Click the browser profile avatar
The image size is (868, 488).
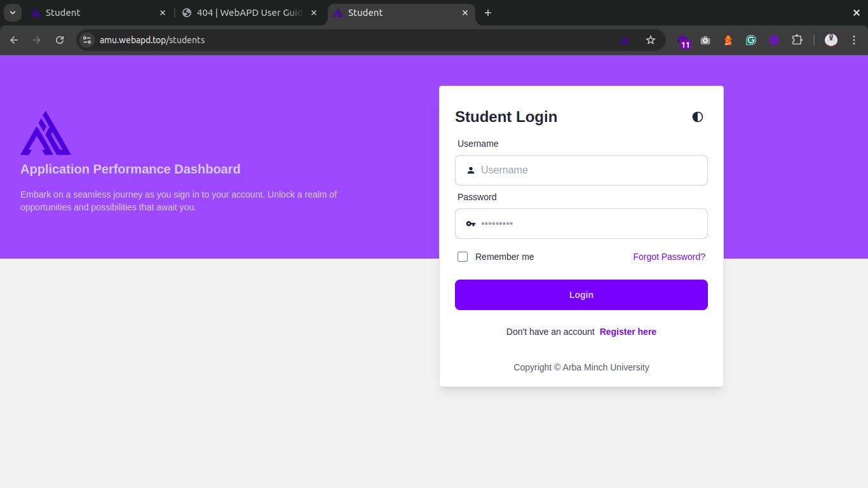(831, 40)
